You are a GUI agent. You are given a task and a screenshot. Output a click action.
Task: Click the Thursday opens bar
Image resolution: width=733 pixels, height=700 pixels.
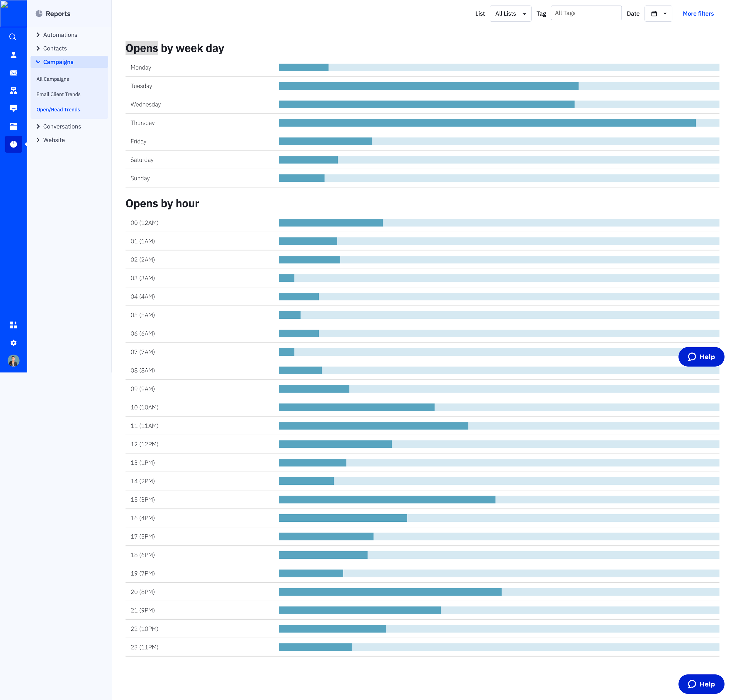[x=487, y=123]
